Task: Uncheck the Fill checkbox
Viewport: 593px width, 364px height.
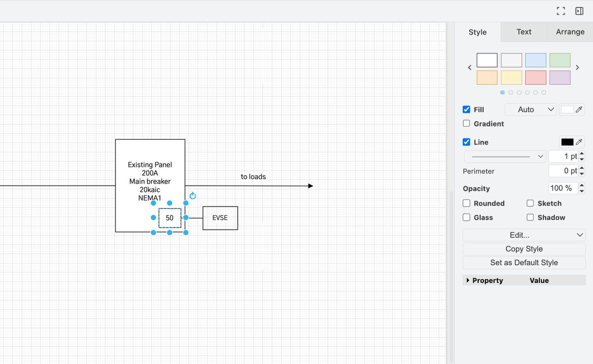Action: click(466, 110)
